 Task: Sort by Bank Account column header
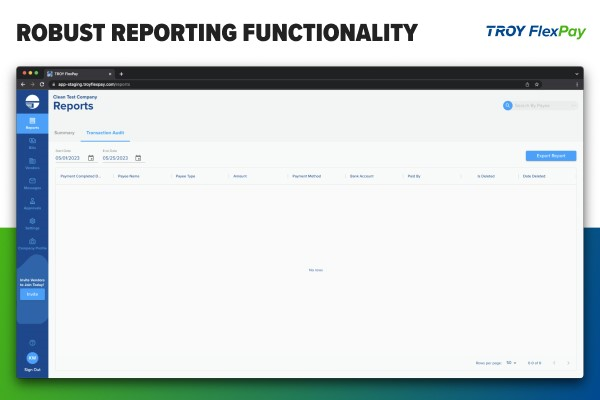point(362,176)
